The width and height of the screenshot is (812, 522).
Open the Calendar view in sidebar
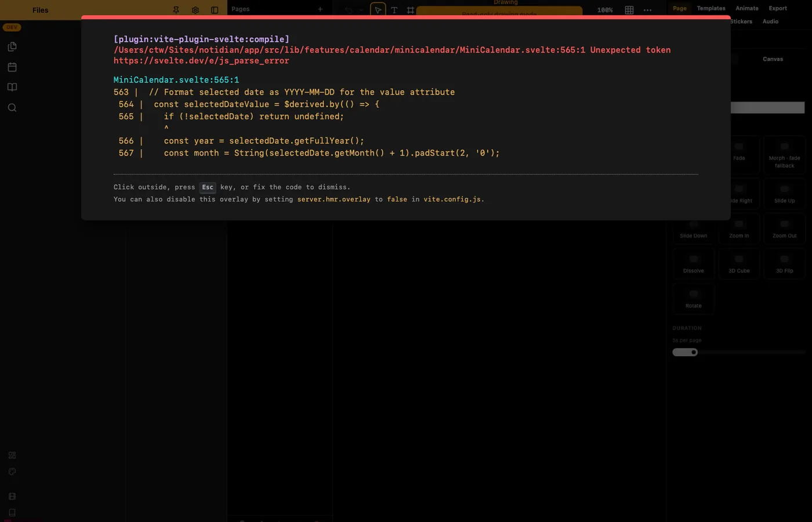click(12, 67)
